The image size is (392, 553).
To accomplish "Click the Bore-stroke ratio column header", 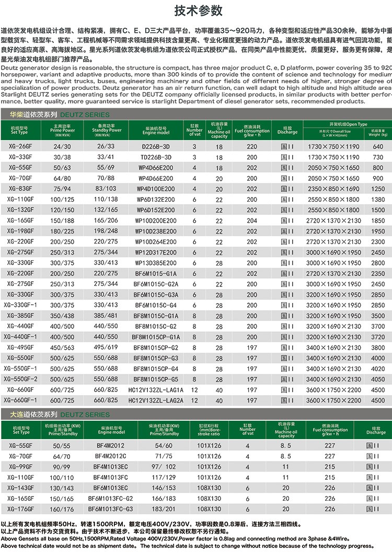I will [209, 430].
